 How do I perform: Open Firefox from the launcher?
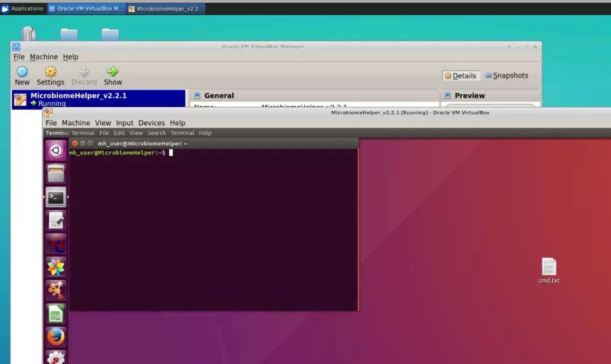(55, 336)
